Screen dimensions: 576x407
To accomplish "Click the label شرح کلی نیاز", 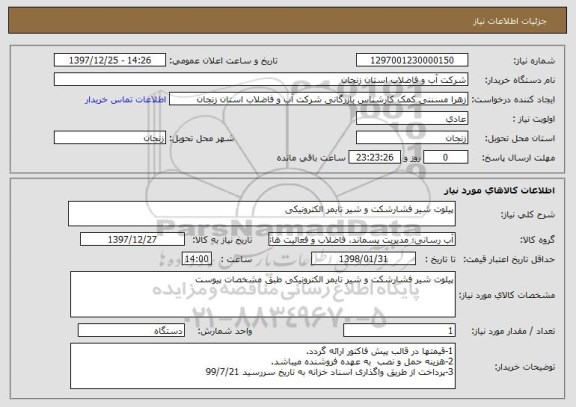I will (x=528, y=215).
